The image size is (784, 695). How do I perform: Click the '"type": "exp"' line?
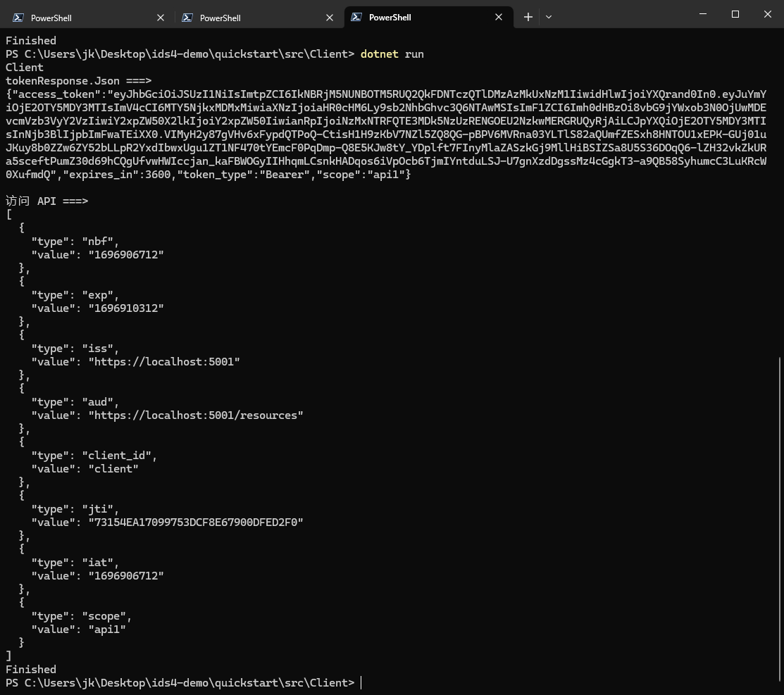tap(75, 295)
